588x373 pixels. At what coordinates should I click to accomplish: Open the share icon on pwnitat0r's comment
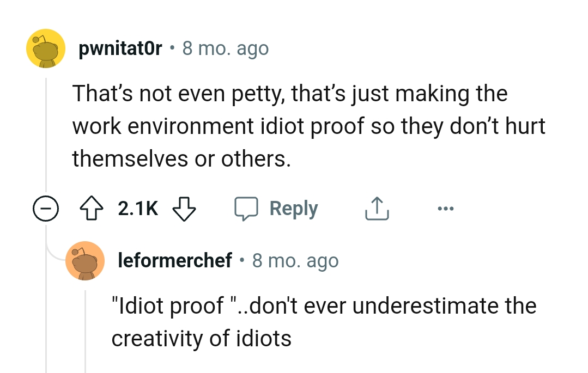click(x=377, y=208)
